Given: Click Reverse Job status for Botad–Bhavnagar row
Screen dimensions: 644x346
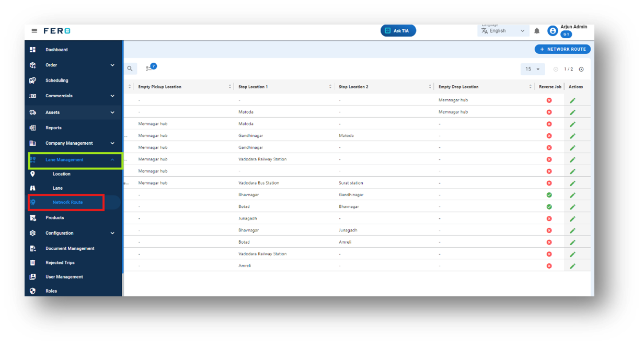Looking at the screenshot, I should [x=549, y=207].
